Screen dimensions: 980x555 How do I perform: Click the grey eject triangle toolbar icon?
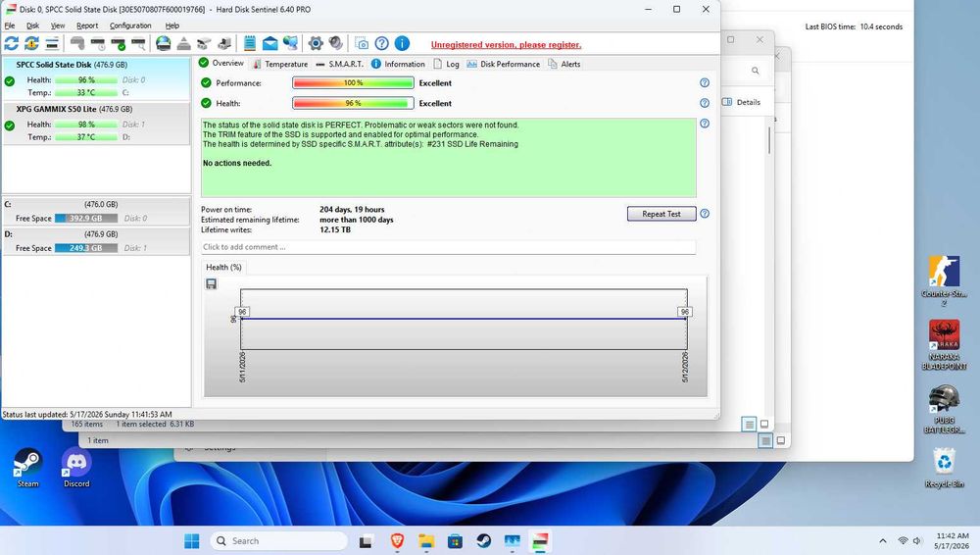[x=184, y=43]
